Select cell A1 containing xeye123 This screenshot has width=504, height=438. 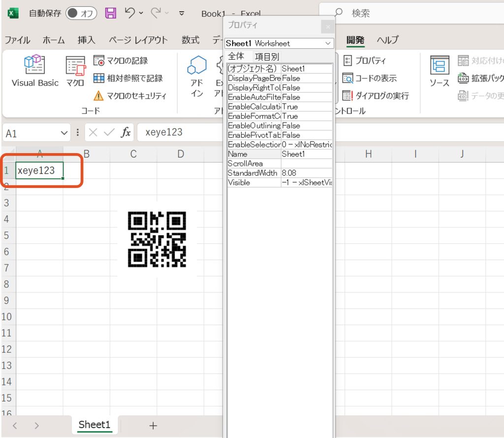coord(39,170)
